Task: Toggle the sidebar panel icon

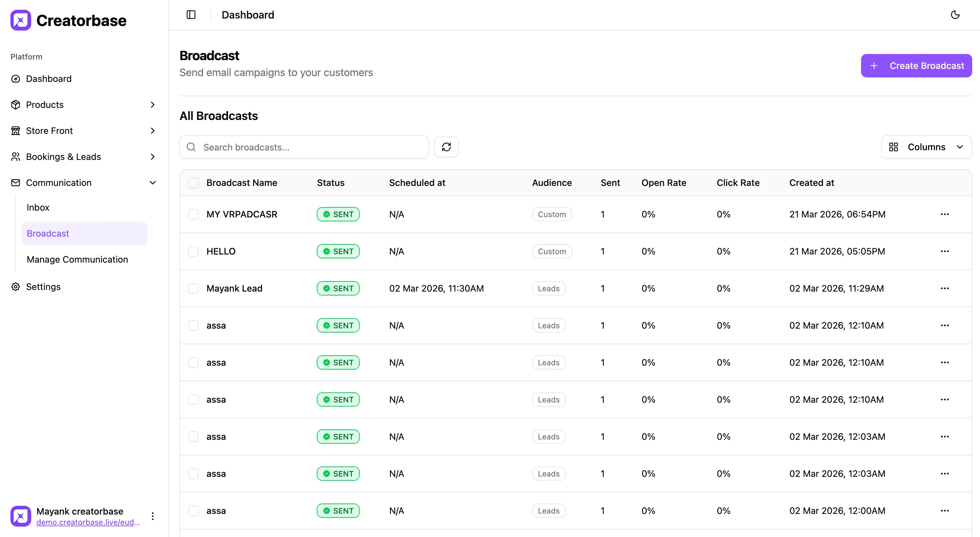Action: point(191,15)
